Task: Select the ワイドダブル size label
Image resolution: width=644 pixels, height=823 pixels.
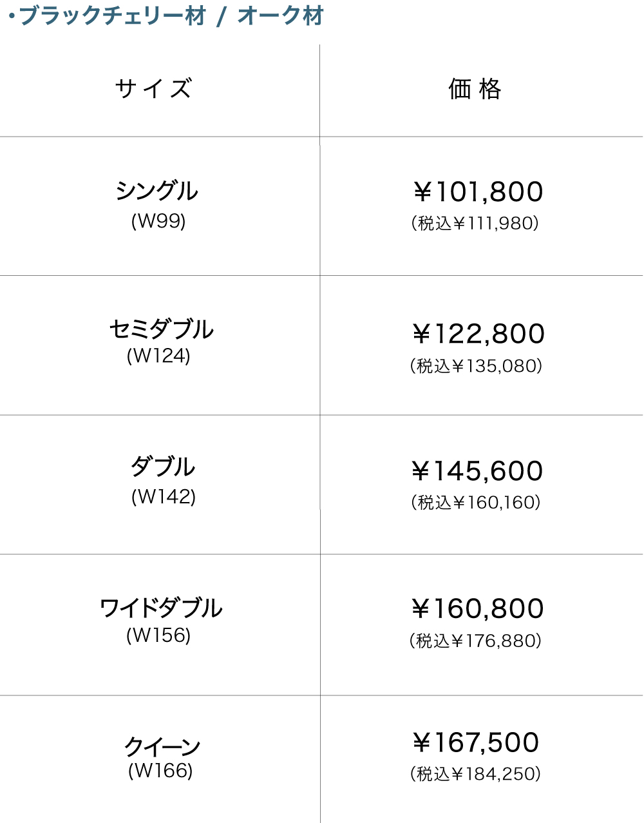Action: 161,608
